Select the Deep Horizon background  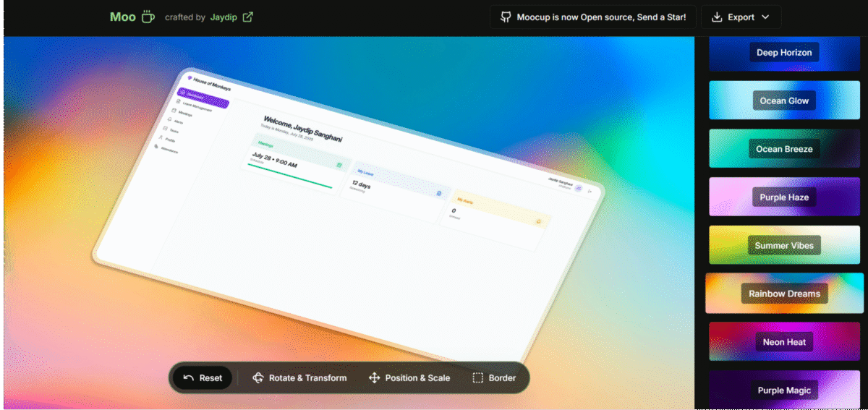[x=785, y=53]
